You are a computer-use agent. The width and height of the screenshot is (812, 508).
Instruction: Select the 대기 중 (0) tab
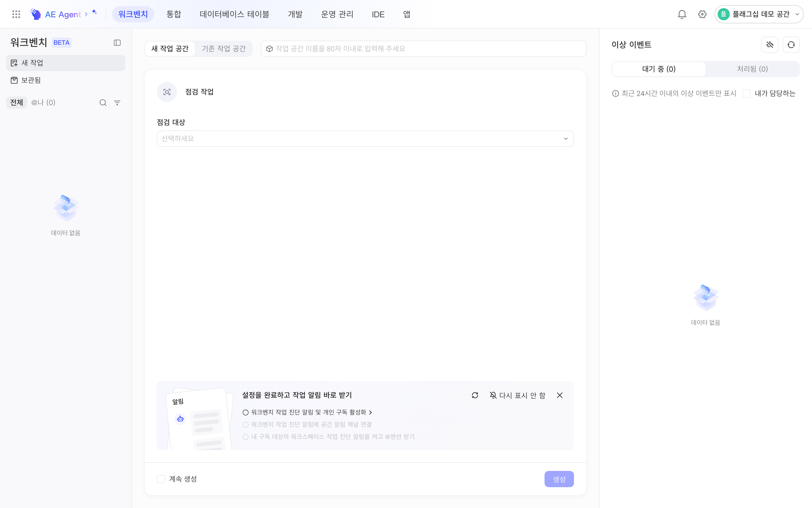point(659,69)
